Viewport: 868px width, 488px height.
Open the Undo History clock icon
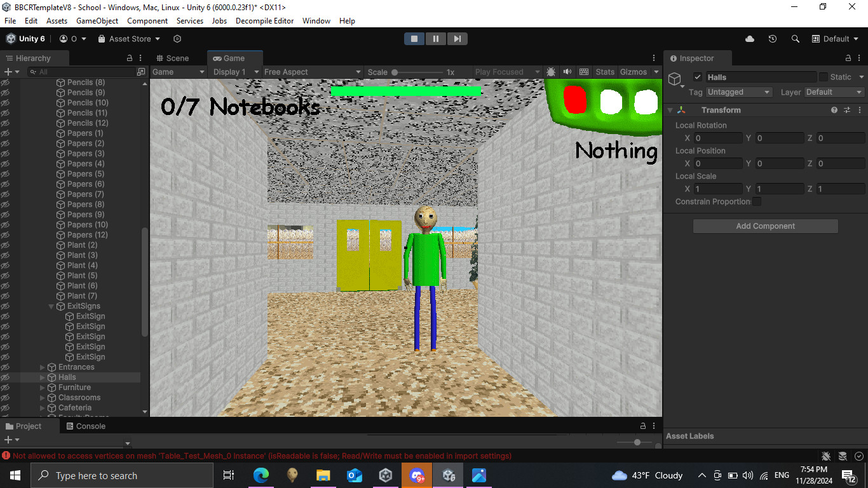(772, 39)
